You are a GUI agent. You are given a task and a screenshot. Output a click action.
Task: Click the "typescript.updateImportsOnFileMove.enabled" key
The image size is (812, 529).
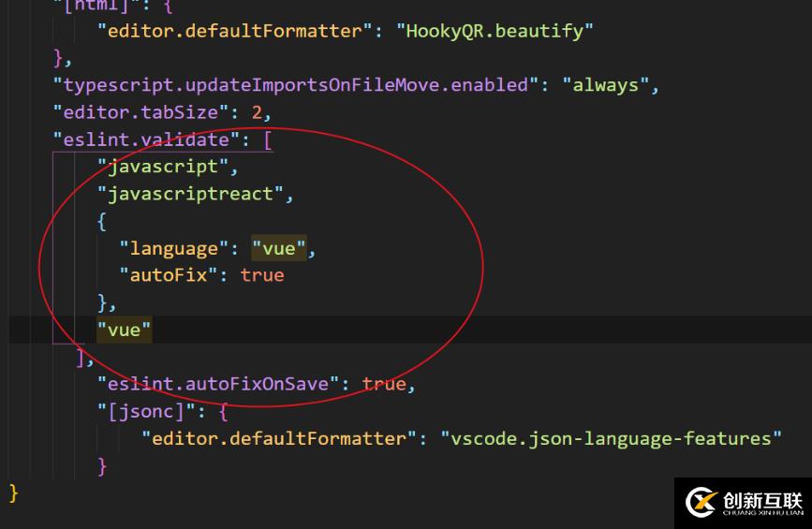[296, 85]
